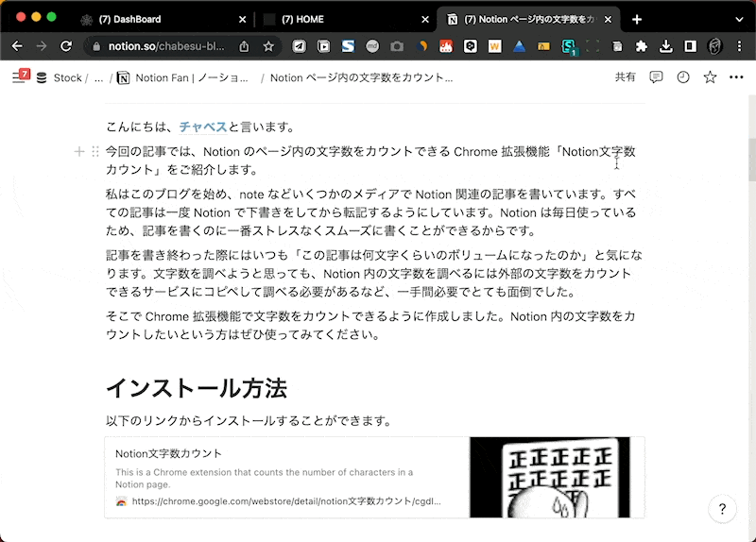Open the Chrome profile avatar
This screenshot has width=756, height=542.
pos(714,46)
